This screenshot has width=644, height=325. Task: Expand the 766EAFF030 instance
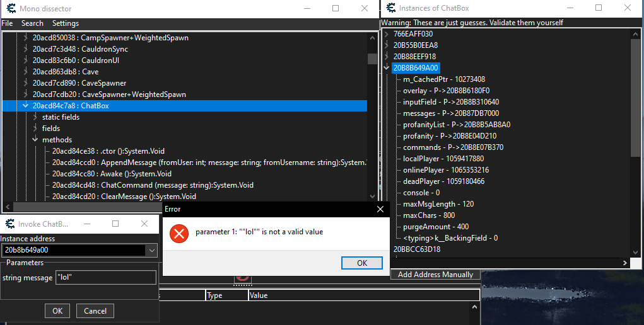click(387, 34)
